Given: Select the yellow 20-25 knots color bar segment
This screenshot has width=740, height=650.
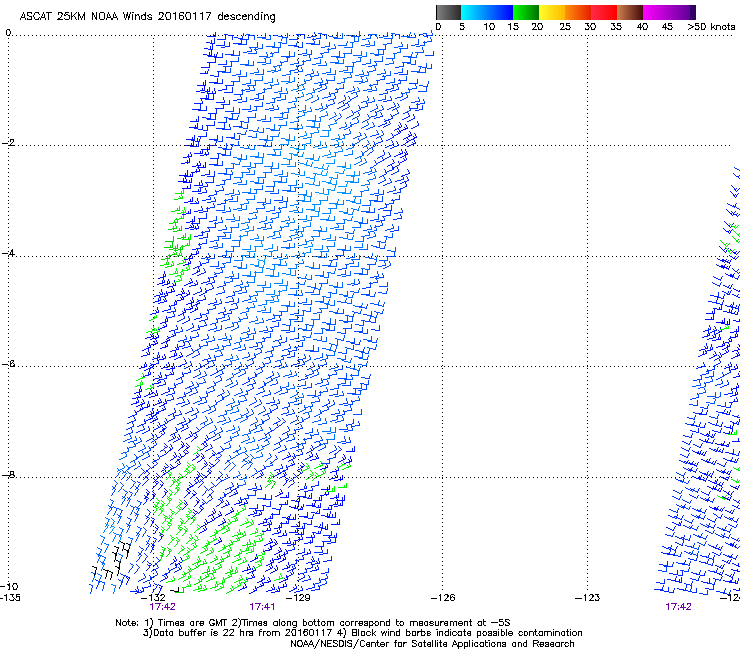Looking at the screenshot, I should pyautogui.click(x=552, y=12).
